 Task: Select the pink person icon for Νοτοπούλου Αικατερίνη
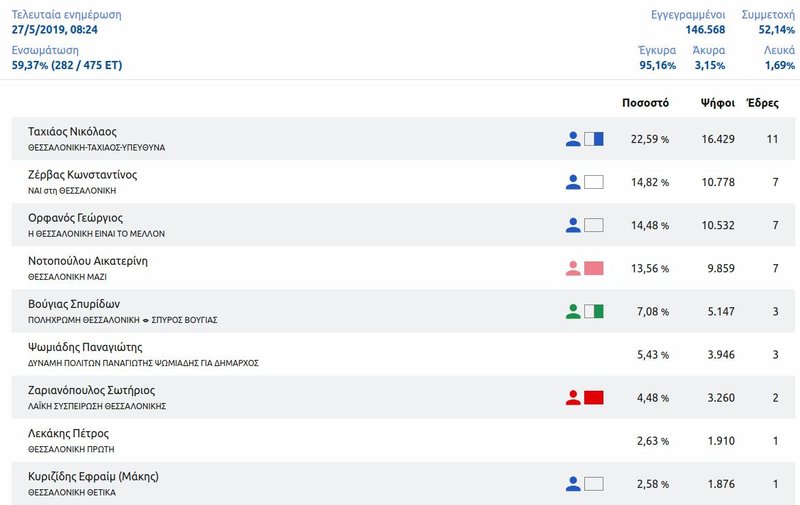click(x=573, y=268)
